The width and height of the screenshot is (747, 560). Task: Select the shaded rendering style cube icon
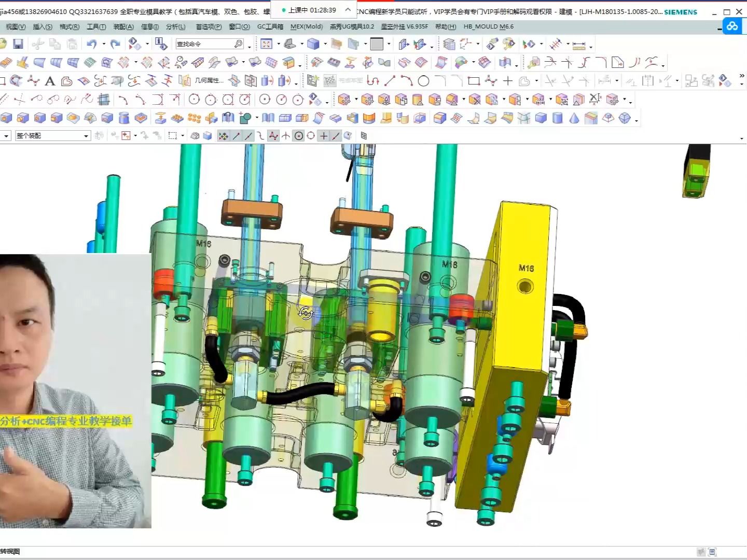tap(313, 44)
